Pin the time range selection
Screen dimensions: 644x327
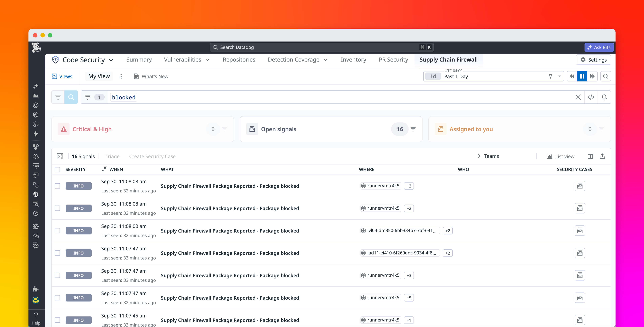[x=550, y=76]
